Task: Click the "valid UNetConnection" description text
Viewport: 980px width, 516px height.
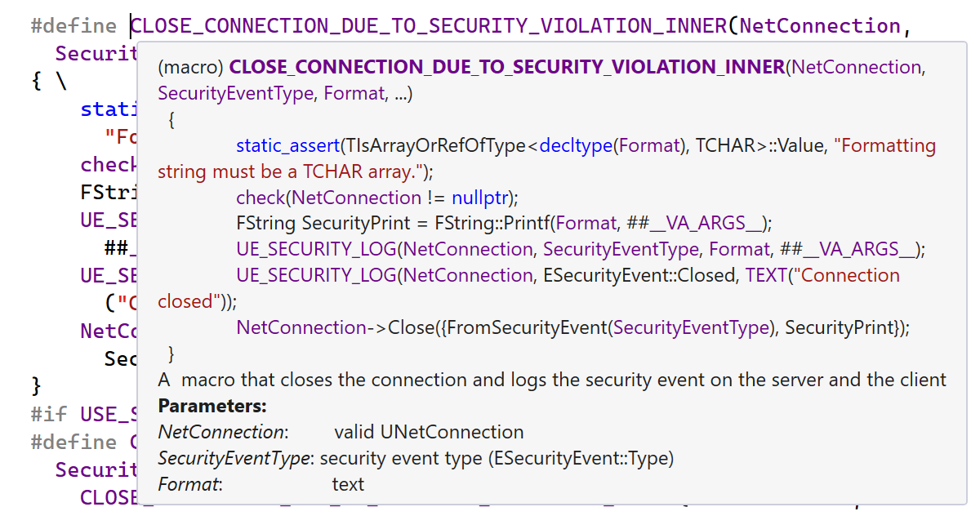Action: click(x=429, y=432)
